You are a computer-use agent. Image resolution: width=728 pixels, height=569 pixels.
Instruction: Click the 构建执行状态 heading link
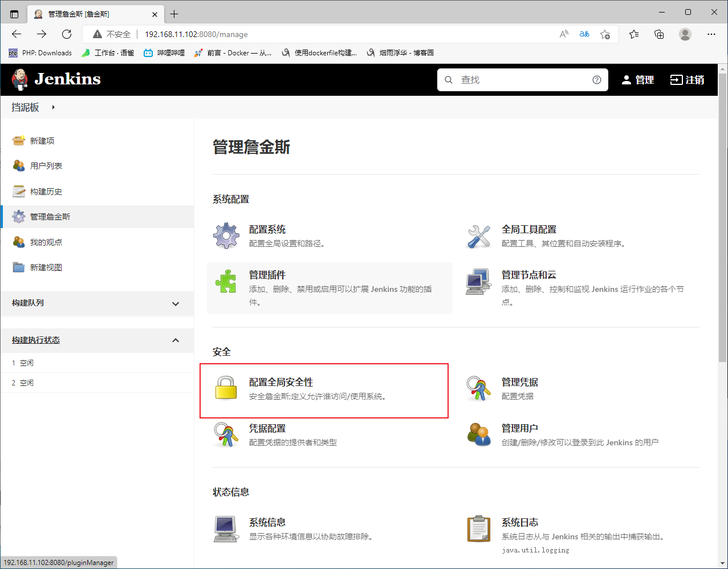[36, 340]
